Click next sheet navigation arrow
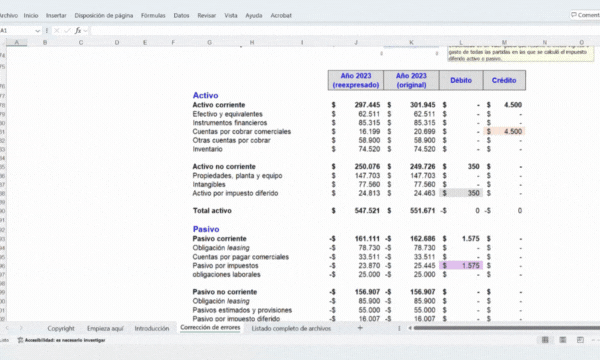600x360 pixels. click(x=21, y=328)
